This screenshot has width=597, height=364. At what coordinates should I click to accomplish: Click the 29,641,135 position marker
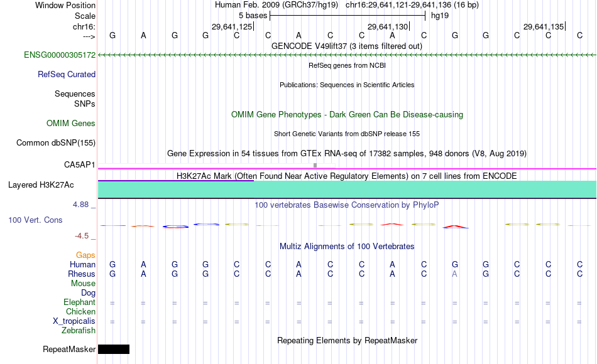click(544, 26)
